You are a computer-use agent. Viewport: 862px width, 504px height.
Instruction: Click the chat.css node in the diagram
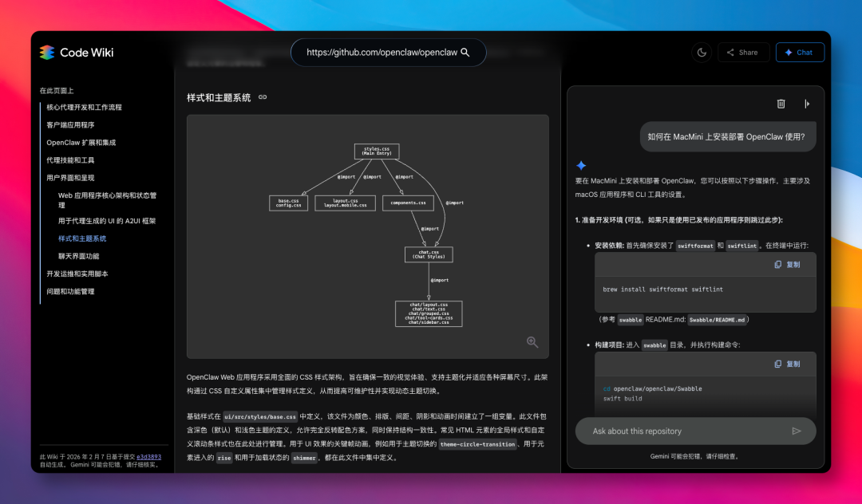429,254
